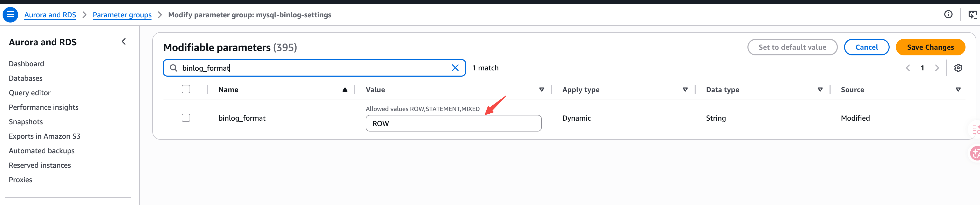Check the binlog_format row checkbox
Image resolution: width=980 pixels, height=205 pixels.
tap(186, 118)
